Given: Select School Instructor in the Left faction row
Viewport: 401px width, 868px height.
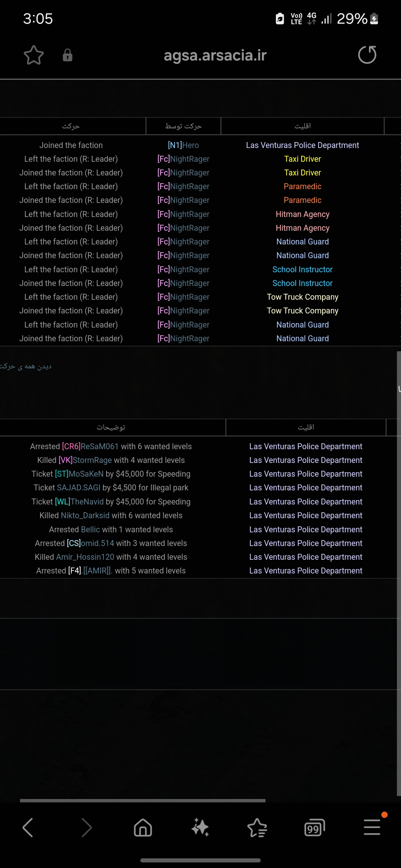Looking at the screenshot, I should [x=303, y=269].
